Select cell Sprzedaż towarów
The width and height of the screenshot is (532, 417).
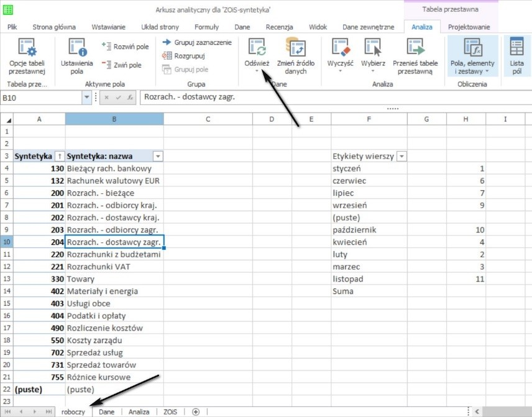114,365
